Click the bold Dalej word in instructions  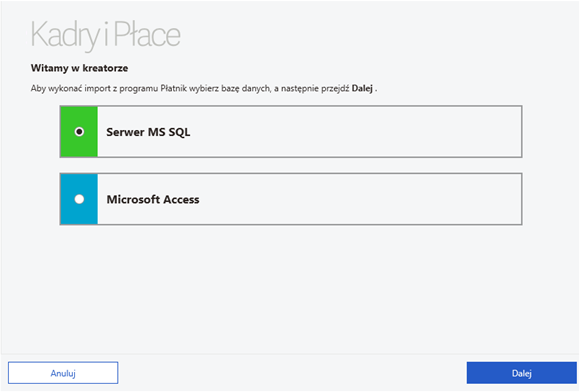362,88
